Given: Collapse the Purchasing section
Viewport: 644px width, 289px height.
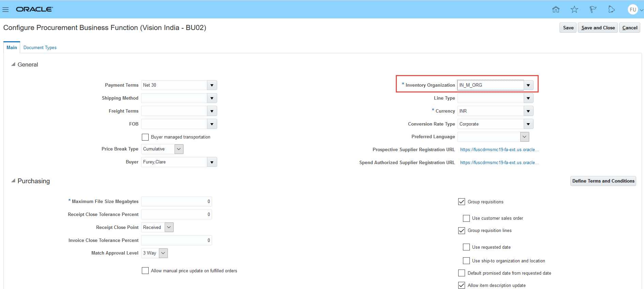Looking at the screenshot, I should pyautogui.click(x=13, y=181).
